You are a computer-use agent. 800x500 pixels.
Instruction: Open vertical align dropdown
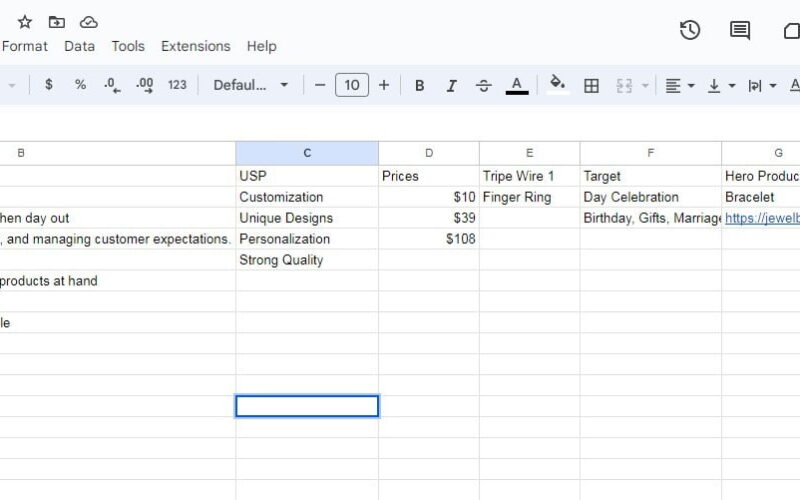[x=721, y=85]
